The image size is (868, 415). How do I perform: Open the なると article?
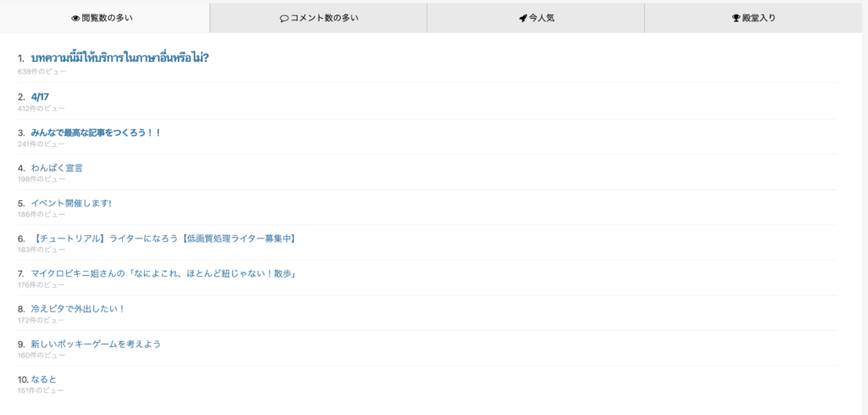click(43, 379)
